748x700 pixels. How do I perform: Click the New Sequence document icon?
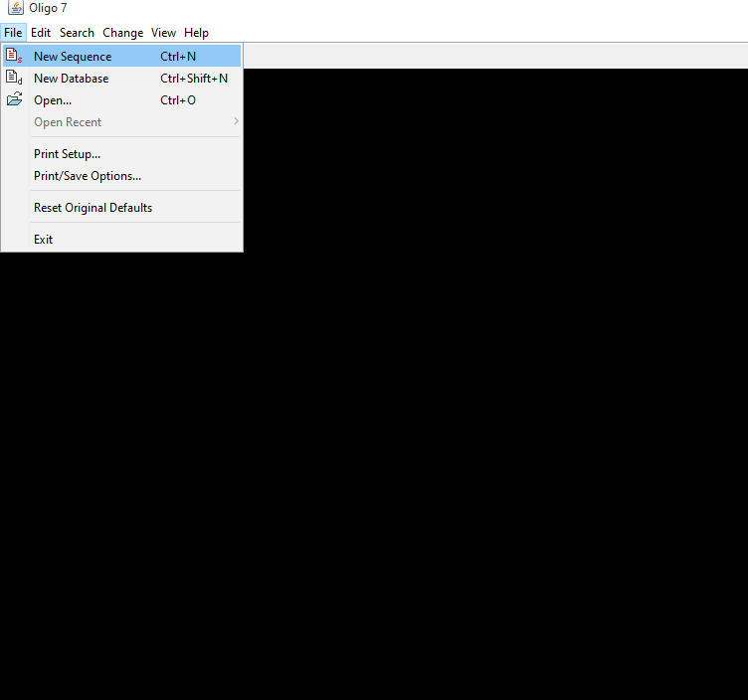click(14, 57)
